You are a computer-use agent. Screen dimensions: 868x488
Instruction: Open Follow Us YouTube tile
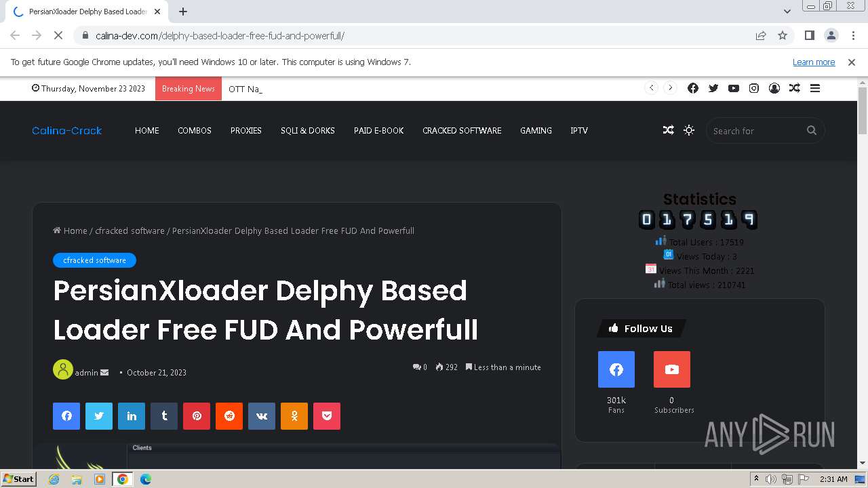click(x=672, y=369)
